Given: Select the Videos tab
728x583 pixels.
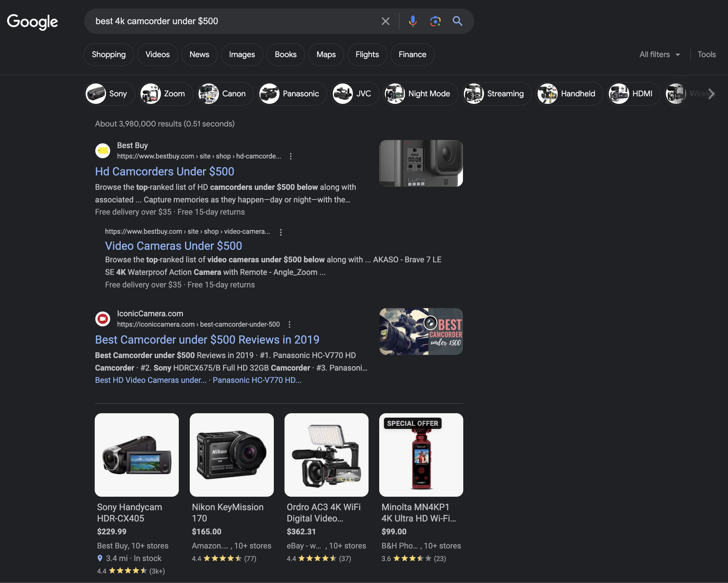Looking at the screenshot, I should coord(157,54).
